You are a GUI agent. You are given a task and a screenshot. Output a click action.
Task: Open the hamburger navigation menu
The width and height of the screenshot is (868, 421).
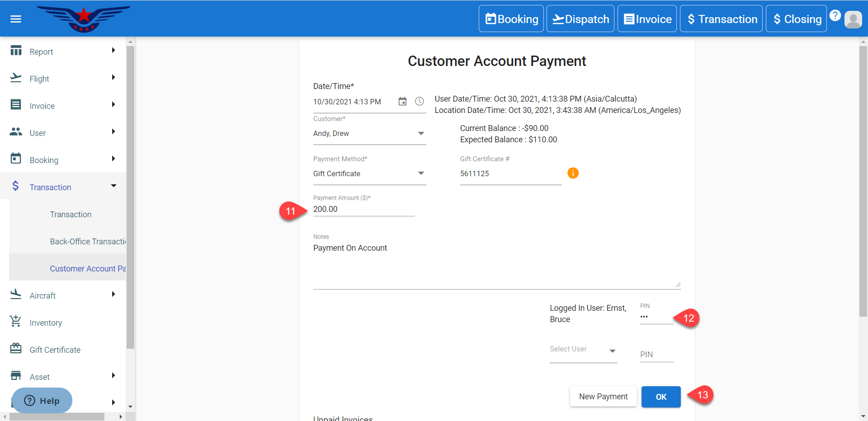(16, 19)
